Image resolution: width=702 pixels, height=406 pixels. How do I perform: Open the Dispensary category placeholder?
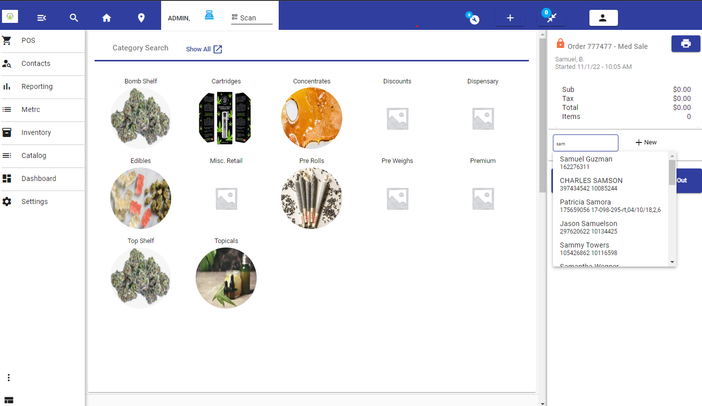pos(483,119)
